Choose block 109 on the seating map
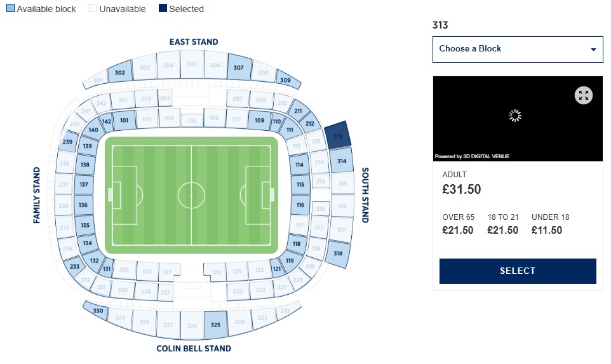Viewport: 611px width, 364px height. click(258, 120)
